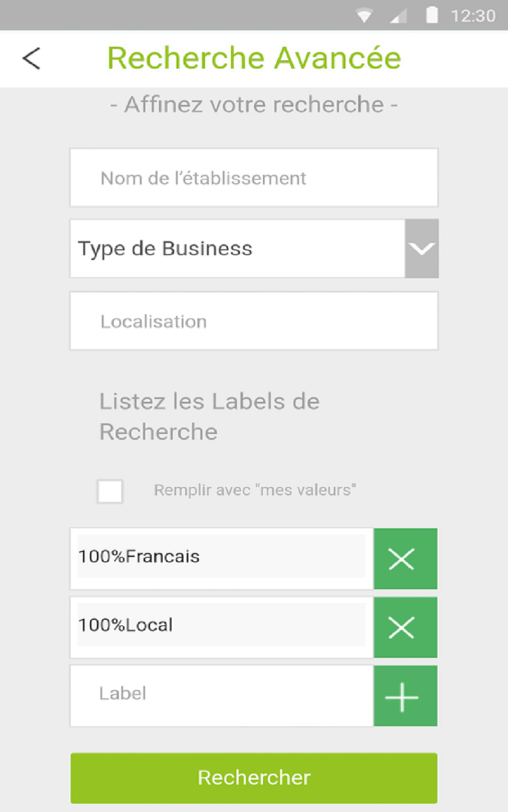Image resolution: width=508 pixels, height=812 pixels.
Task: Expand the Type de Business dropdown arrow
Action: 422,249
